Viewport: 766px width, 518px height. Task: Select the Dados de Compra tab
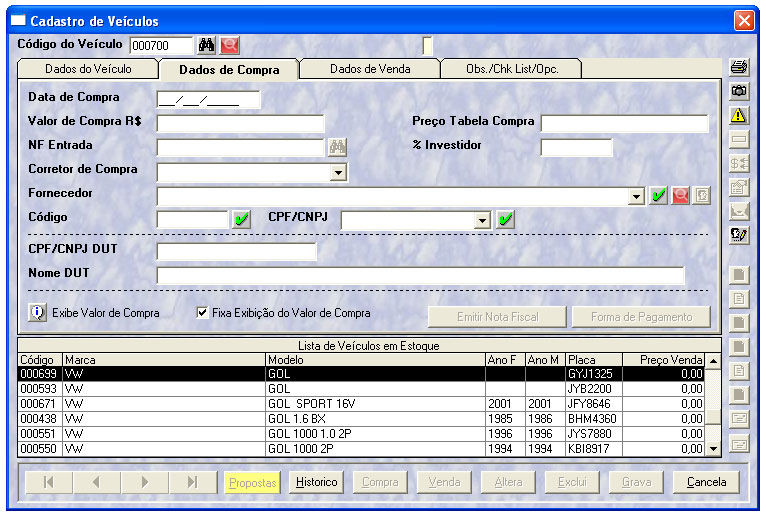point(229,70)
